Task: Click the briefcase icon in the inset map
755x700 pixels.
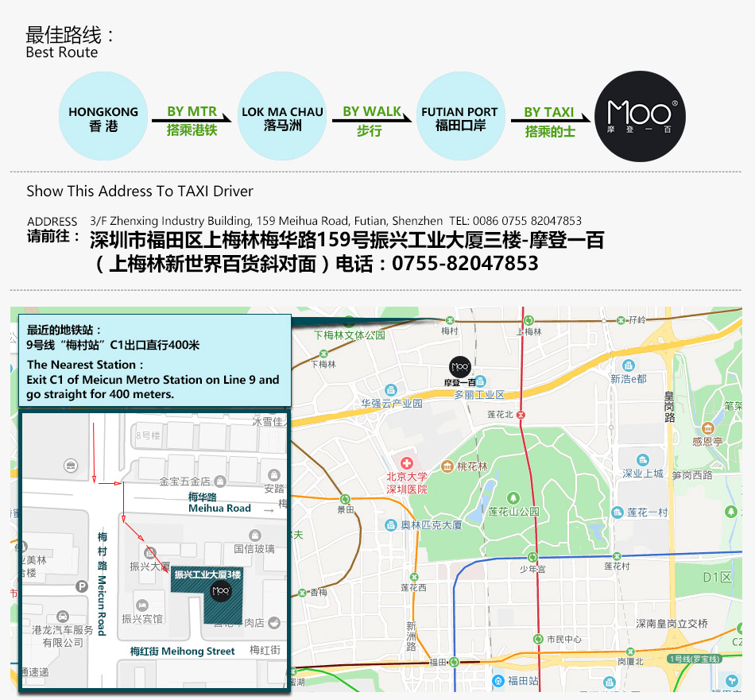Action: tap(71, 466)
